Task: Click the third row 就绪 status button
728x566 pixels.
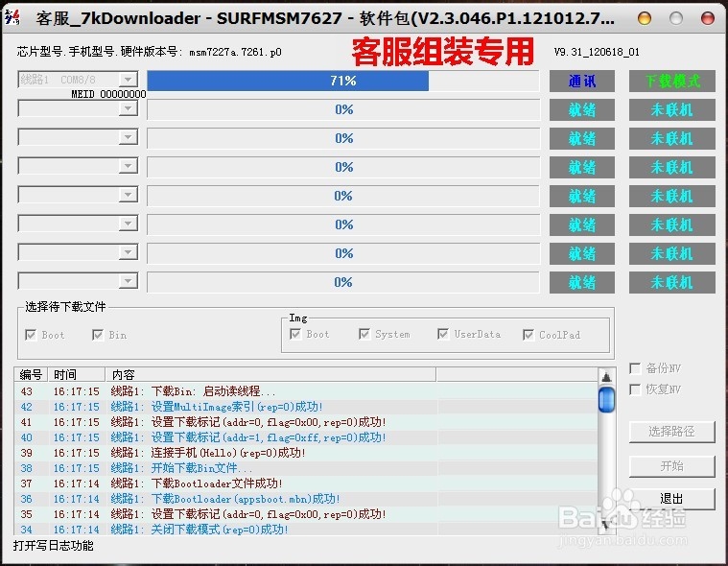Action: click(582, 139)
